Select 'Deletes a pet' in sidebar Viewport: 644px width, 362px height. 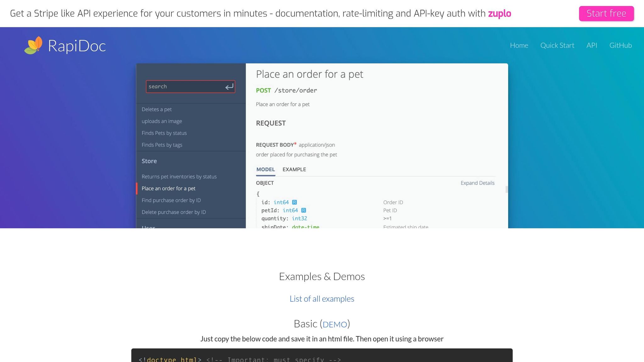pos(157,109)
